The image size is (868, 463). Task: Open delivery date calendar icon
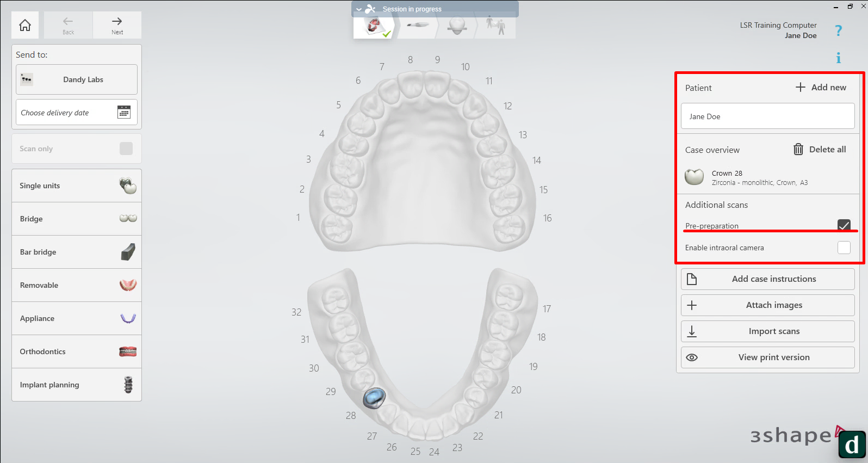pos(124,112)
